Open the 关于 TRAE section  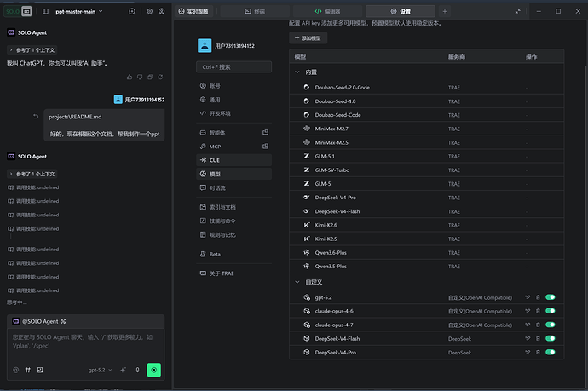click(x=234, y=273)
